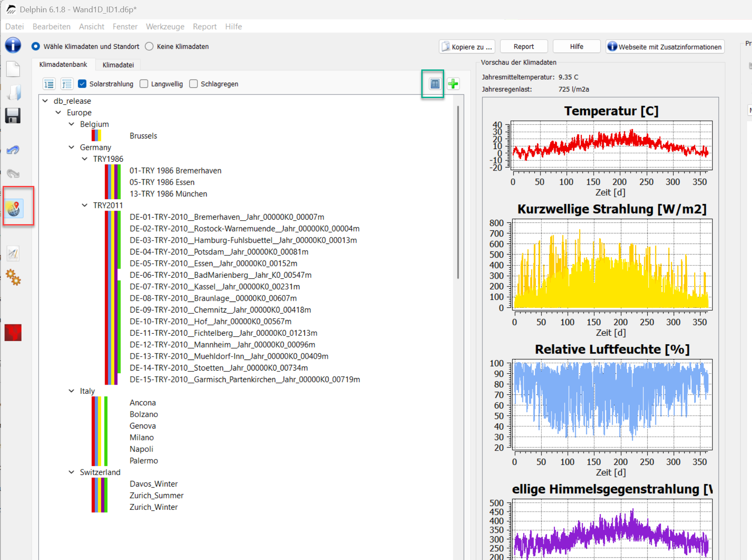Select Bolzano climate location
Image resolution: width=752 pixels, height=560 pixels.
(x=144, y=414)
